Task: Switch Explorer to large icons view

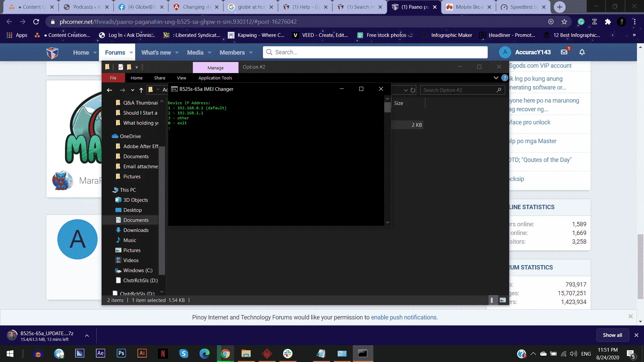Action: [x=503, y=300]
